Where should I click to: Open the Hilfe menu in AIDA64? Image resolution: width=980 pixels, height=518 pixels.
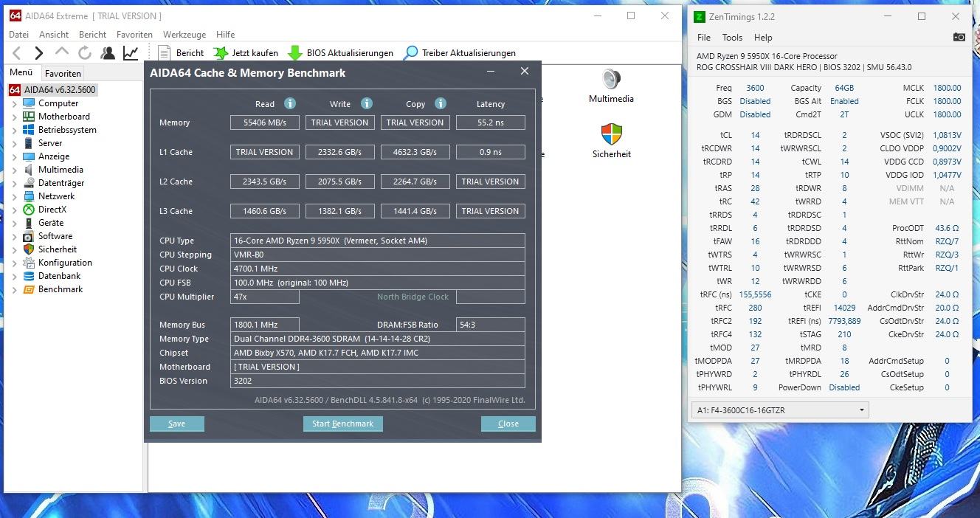click(x=225, y=34)
